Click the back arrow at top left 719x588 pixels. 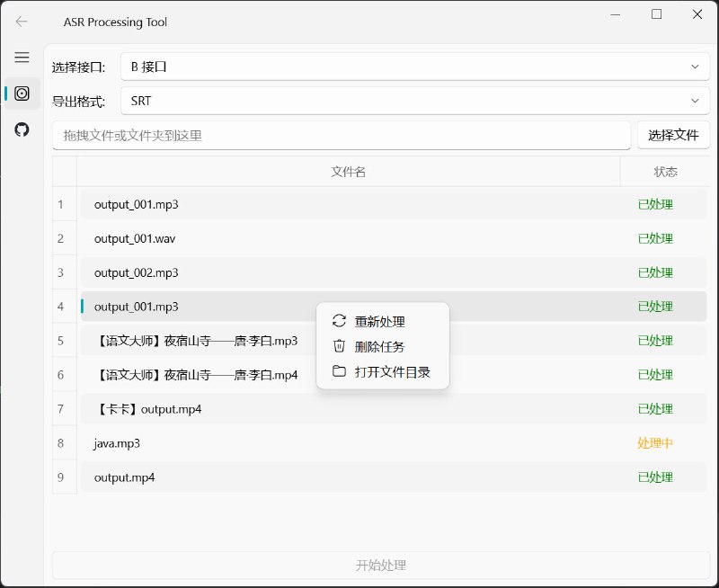click(x=22, y=22)
